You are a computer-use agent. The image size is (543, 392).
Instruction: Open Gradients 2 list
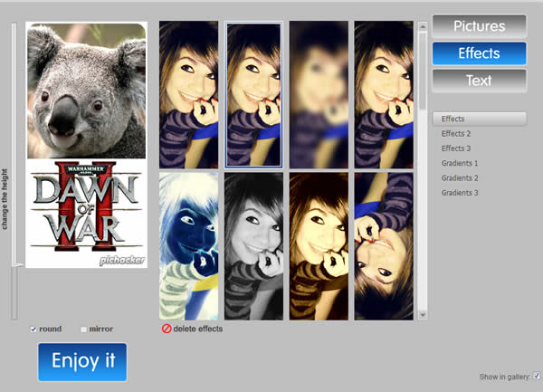[460, 178]
